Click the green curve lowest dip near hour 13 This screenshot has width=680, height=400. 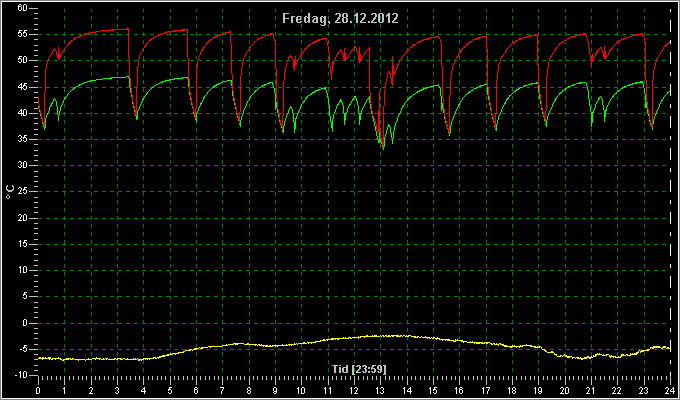coord(383,148)
